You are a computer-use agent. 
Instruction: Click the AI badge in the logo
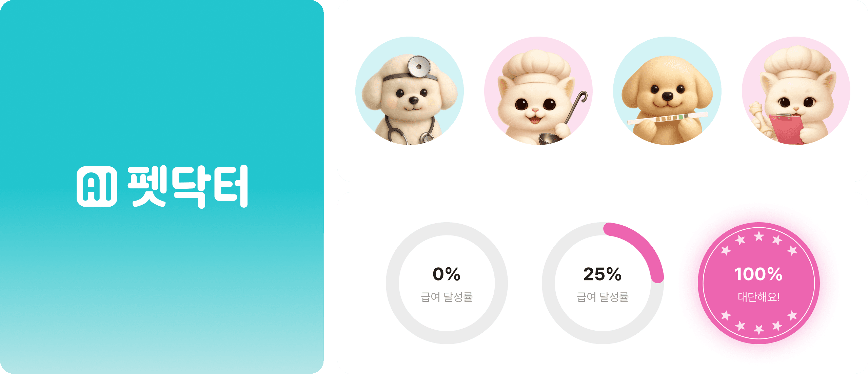point(97,186)
